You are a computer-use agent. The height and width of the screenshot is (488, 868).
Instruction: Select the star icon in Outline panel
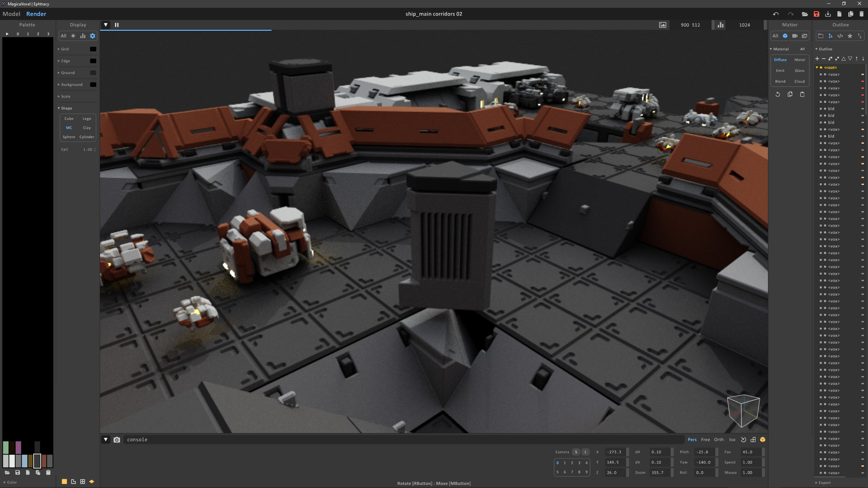tap(850, 36)
